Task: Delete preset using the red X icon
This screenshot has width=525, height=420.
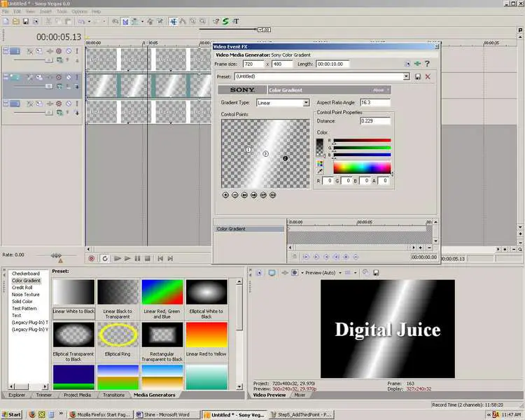Action: [428, 77]
